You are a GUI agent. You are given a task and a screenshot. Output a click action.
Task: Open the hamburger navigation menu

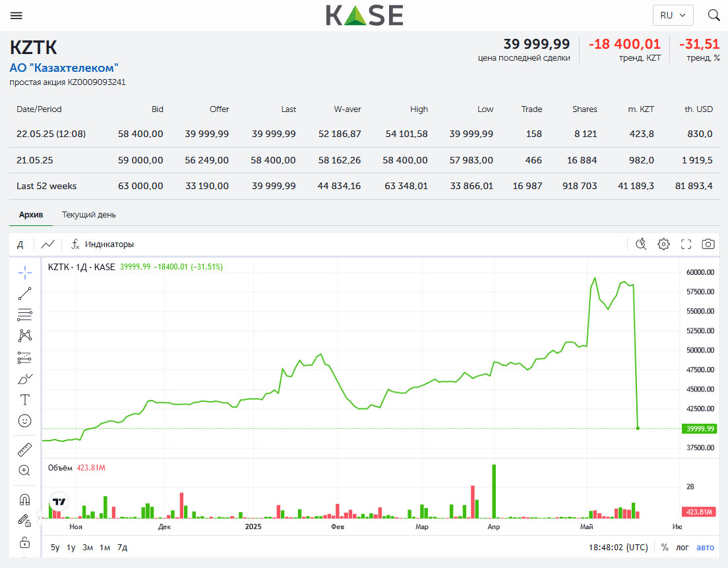tap(16, 16)
